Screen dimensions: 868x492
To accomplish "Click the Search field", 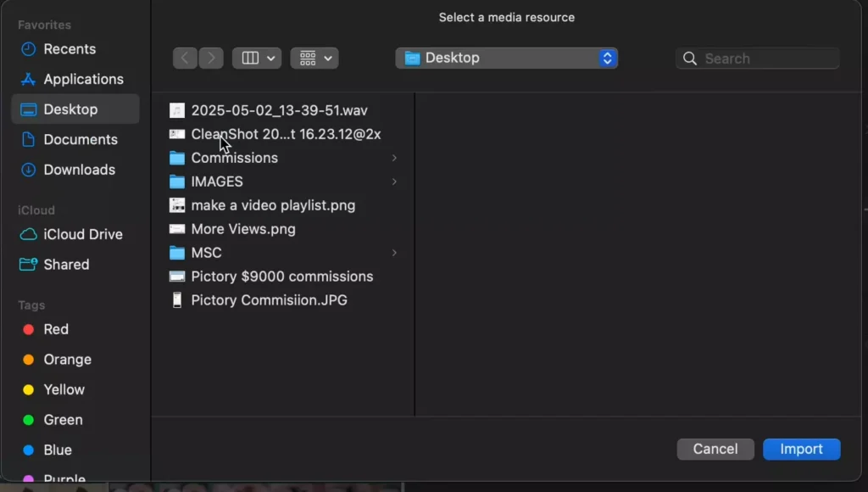I will pyautogui.click(x=757, y=59).
